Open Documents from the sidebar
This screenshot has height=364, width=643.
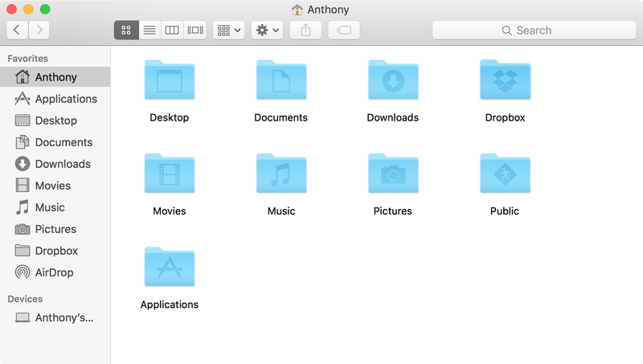[55, 142]
